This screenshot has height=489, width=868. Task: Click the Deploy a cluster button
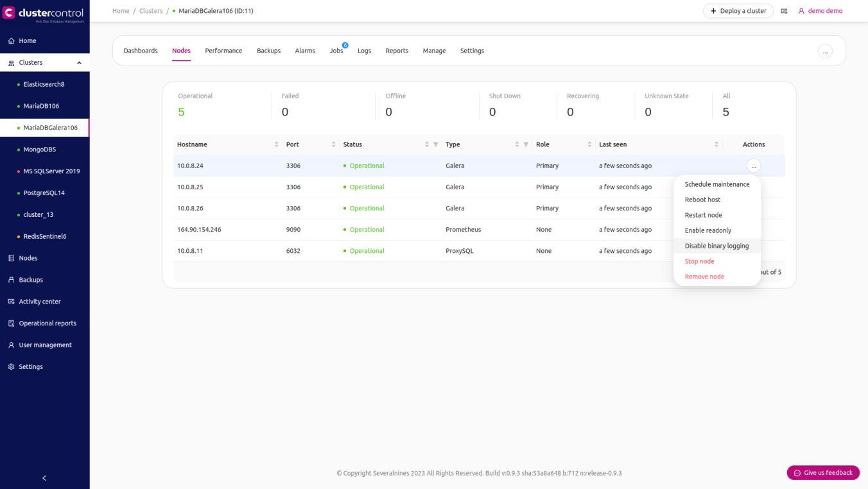click(738, 10)
